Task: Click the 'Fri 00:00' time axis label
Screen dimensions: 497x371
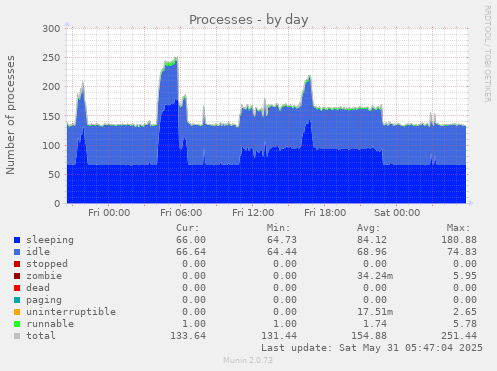Action: coord(109,213)
